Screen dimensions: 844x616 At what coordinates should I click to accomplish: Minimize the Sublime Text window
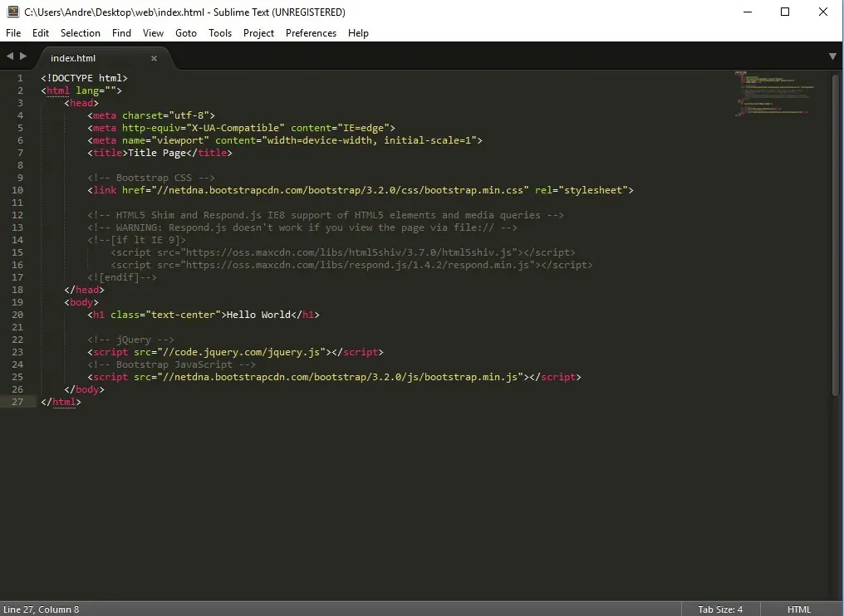[748, 12]
